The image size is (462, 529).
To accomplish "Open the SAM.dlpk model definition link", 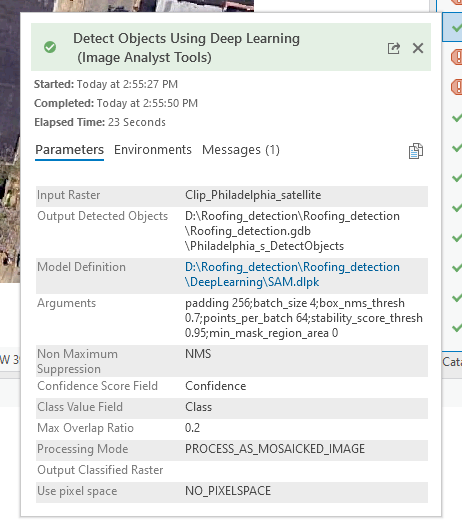I will 292,274.
